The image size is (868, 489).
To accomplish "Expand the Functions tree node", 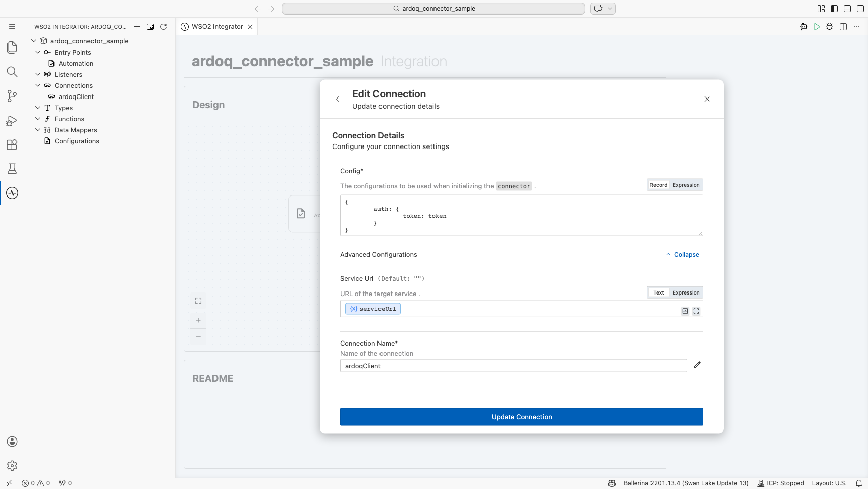I will [x=38, y=119].
